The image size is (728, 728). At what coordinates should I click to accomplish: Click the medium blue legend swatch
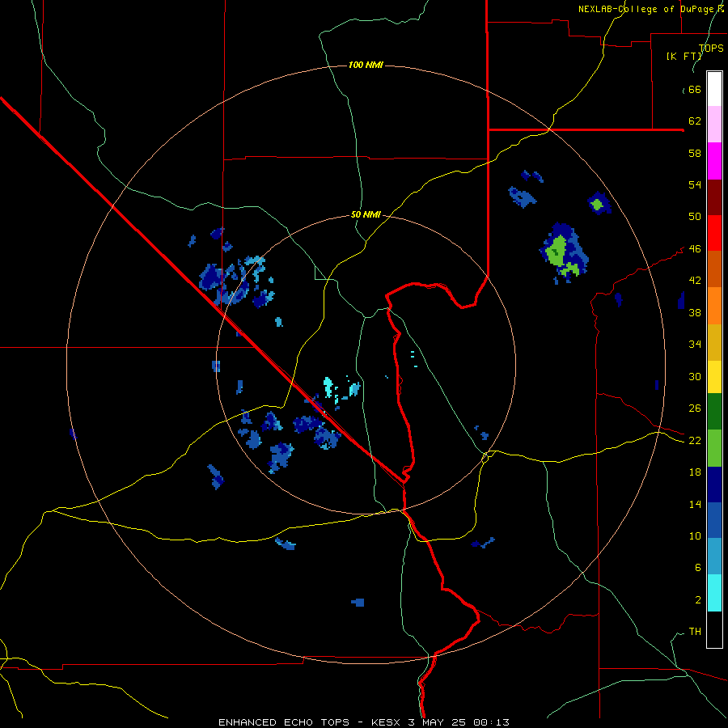coord(714,520)
